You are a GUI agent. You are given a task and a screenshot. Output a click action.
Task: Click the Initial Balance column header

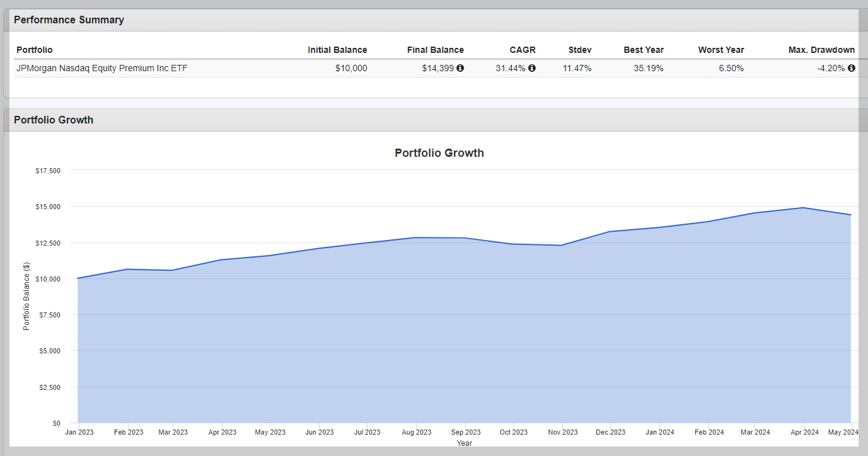point(337,50)
